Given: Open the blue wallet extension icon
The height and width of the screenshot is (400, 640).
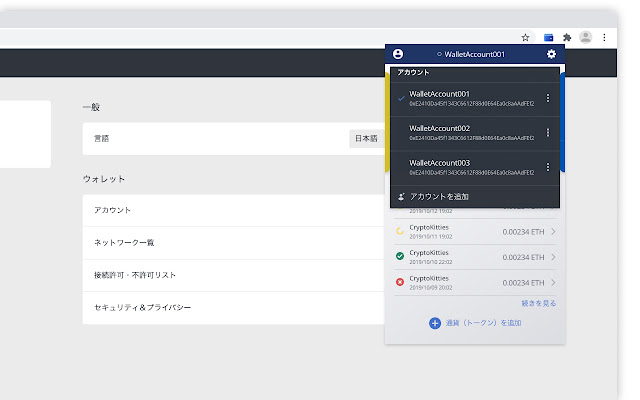Looking at the screenshot, I should (549, 38).
